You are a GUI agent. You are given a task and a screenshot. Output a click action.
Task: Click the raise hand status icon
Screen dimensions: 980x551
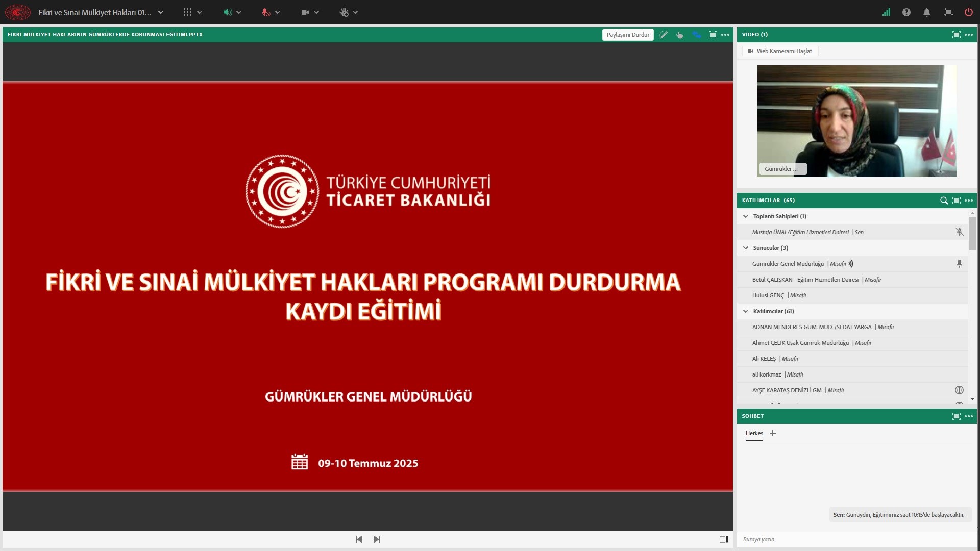[x=344, y=12]
